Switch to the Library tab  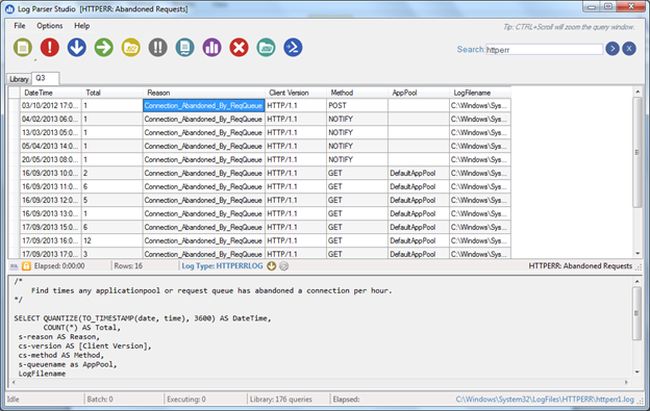(x=19, y=79)
